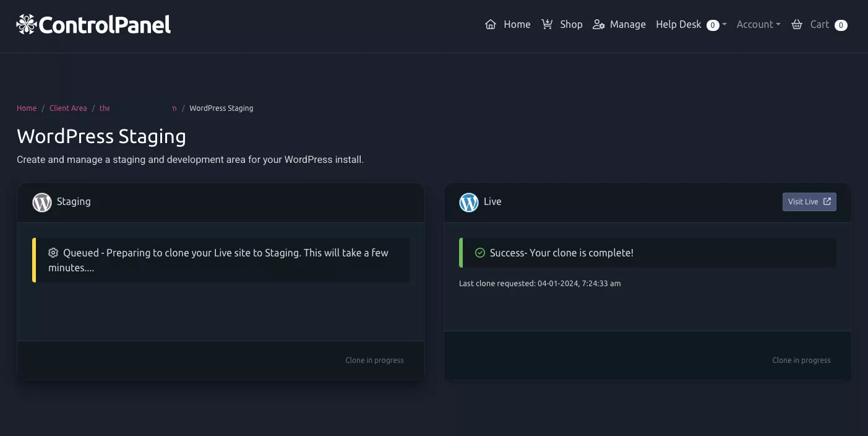Click the WordPress logo on the Staging card
The image size is (868, 436).
coord(41,202)
